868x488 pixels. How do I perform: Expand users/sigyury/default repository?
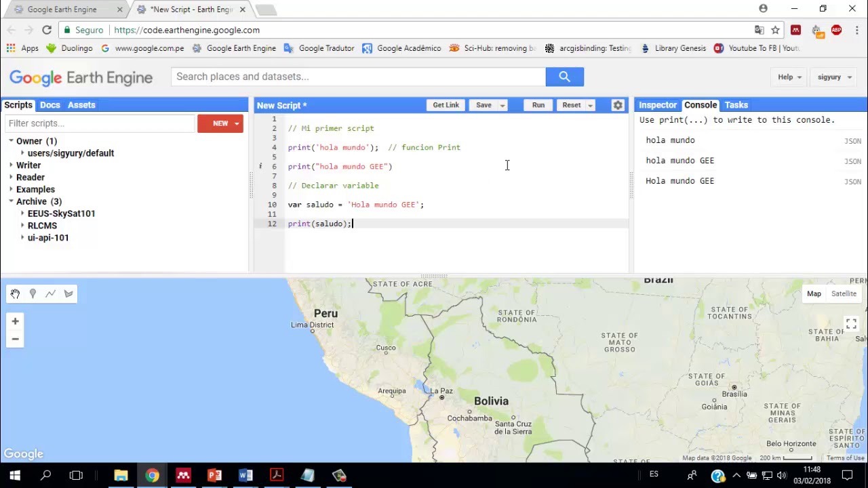[x=22, y=153]
